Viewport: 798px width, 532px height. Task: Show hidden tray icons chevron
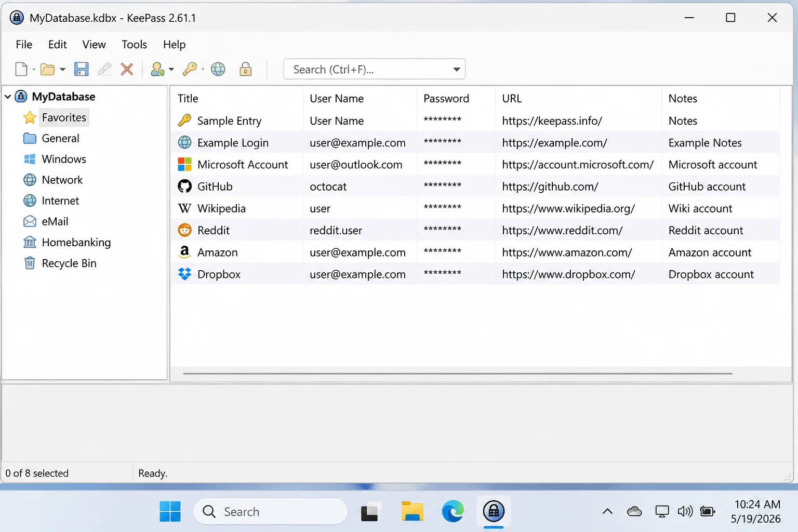pos(607,512)
